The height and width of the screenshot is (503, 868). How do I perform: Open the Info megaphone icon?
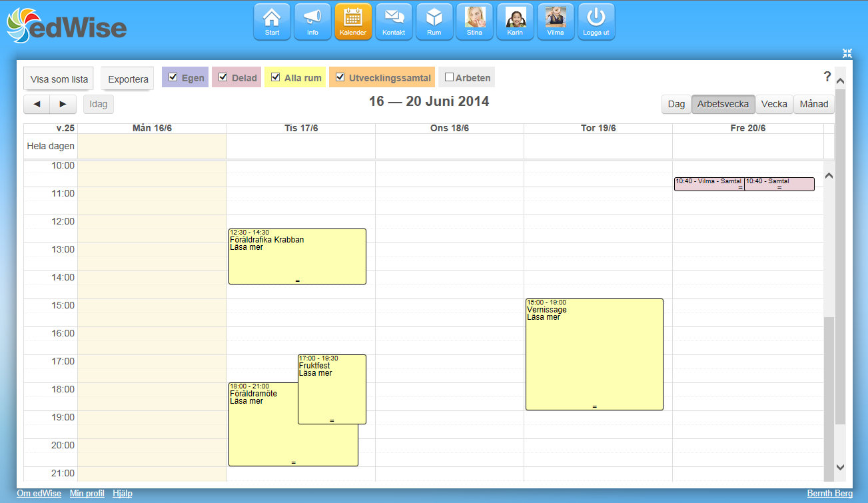[312, 22]
